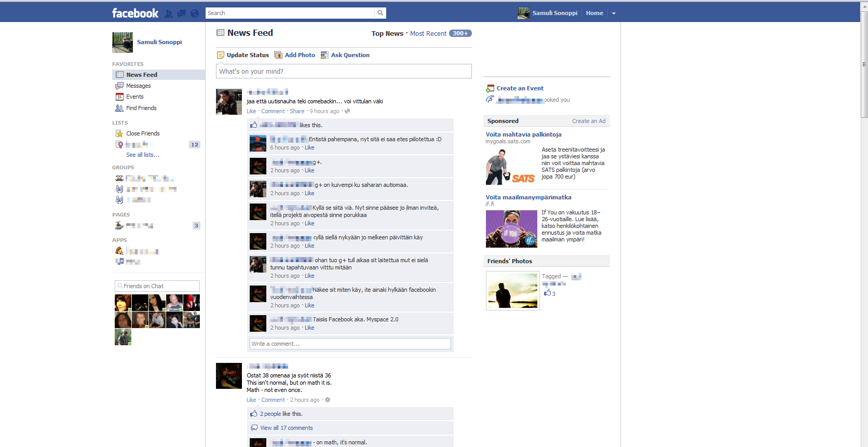The image size is (868, 447).
Task: Switch to Most Recent feed
Action: click(428, 34)
